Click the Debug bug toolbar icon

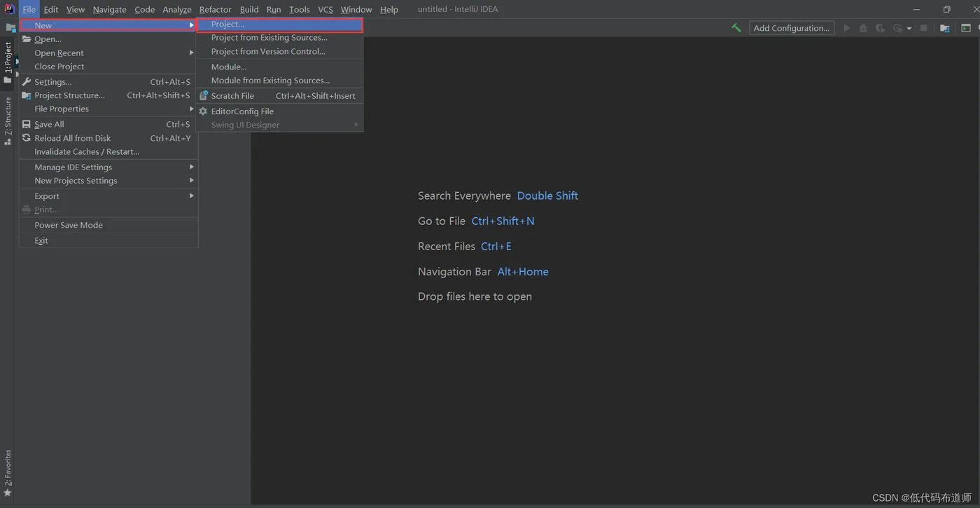click(863, 28)
